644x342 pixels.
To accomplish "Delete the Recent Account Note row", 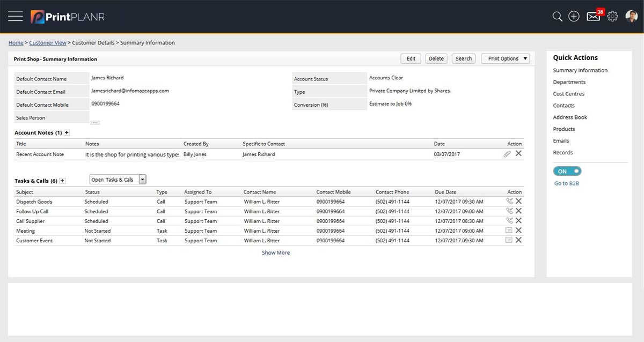I will [518, 153].
